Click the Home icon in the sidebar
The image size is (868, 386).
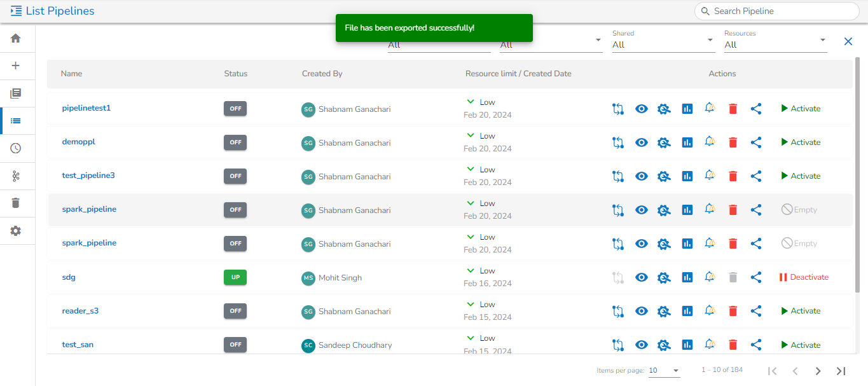16,38
